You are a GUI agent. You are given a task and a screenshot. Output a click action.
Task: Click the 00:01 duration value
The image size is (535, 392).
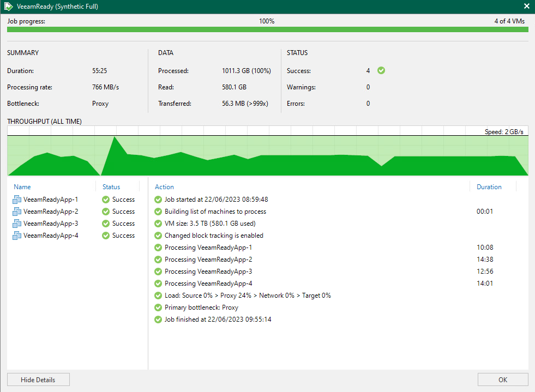tap(485, 212)
